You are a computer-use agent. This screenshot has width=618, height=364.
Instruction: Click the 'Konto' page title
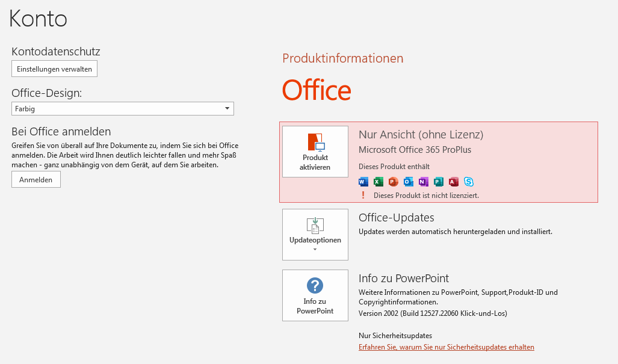(39, 19)
